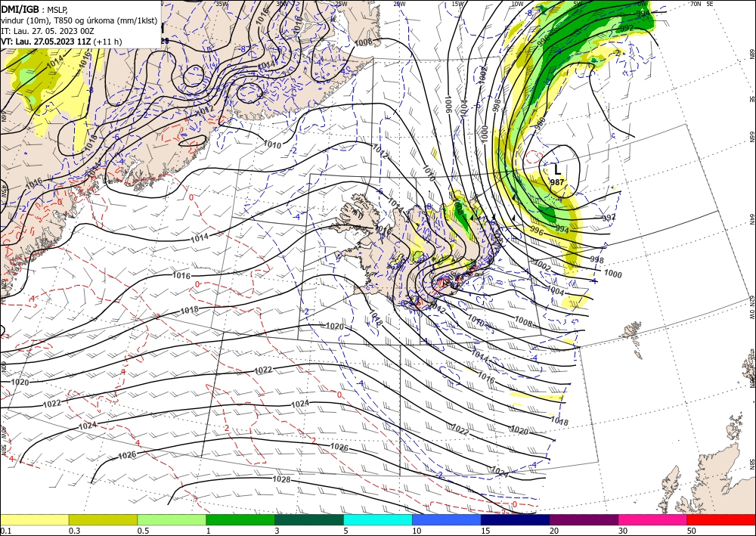Click legend tick label 50
Viewport: 756px width, 536px height.
(692, 531)
